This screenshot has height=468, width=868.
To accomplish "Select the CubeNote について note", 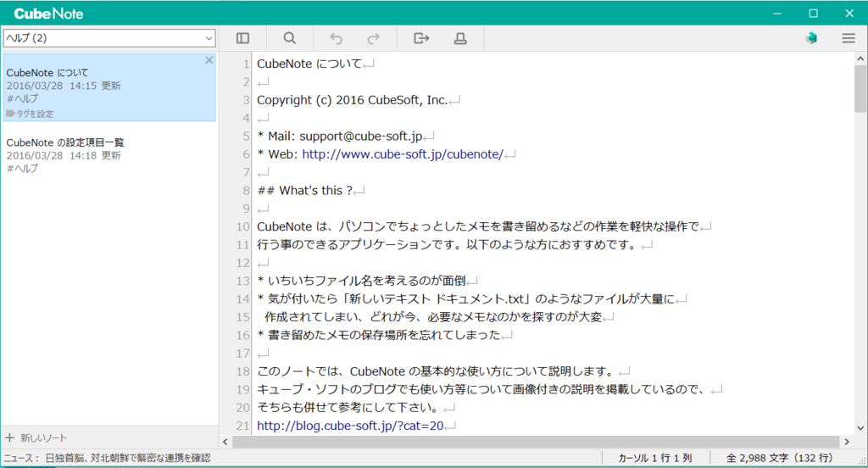I will pyautogui.click(x=109, y=87).
